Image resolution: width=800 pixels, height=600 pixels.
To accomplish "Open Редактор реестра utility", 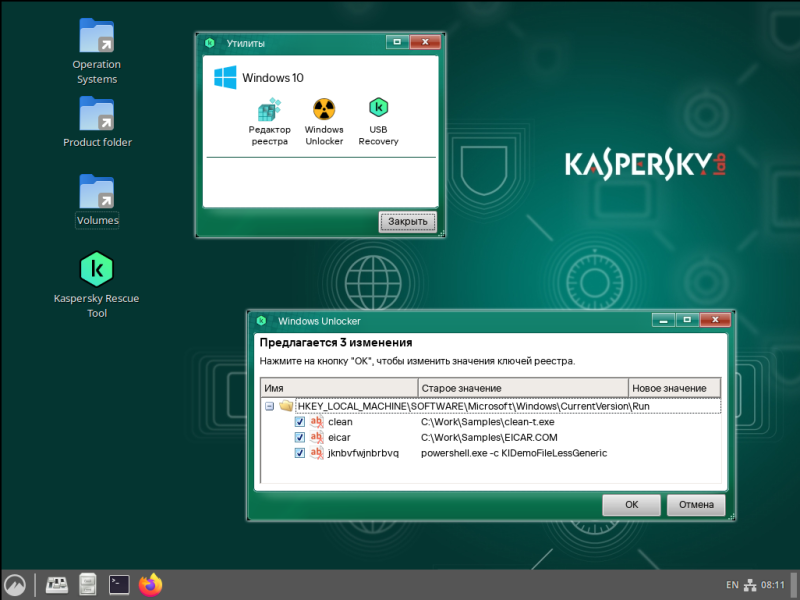I will (269, 122).
